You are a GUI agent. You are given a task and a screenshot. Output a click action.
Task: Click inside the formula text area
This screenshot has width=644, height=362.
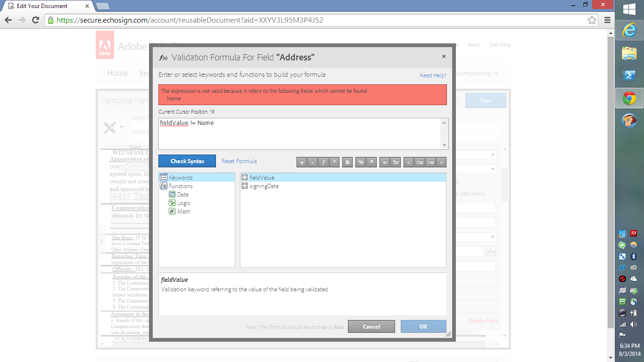300,134
